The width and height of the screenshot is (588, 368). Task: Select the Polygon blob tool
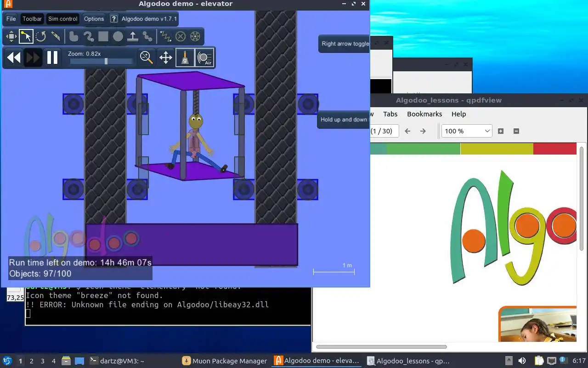point(73,36)
